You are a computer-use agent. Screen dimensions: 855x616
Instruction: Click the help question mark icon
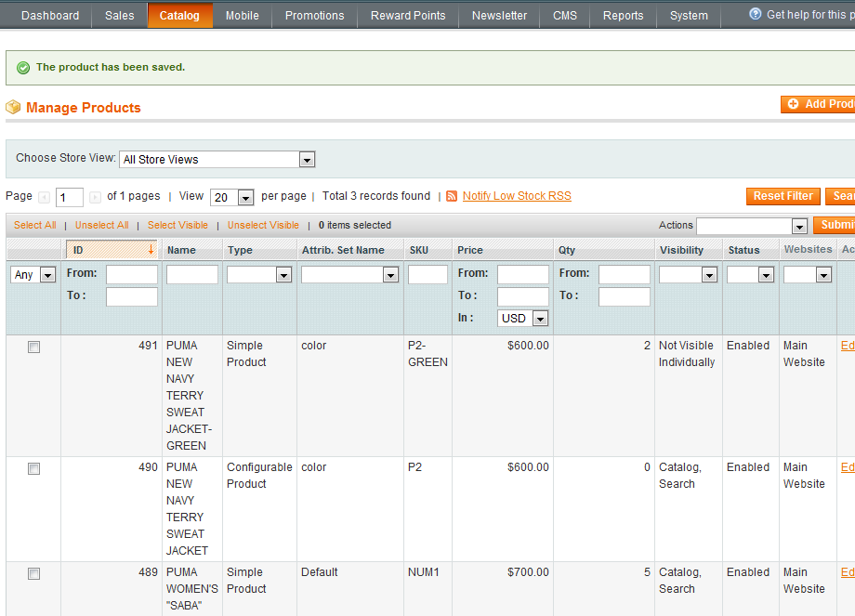click(756, 14)
